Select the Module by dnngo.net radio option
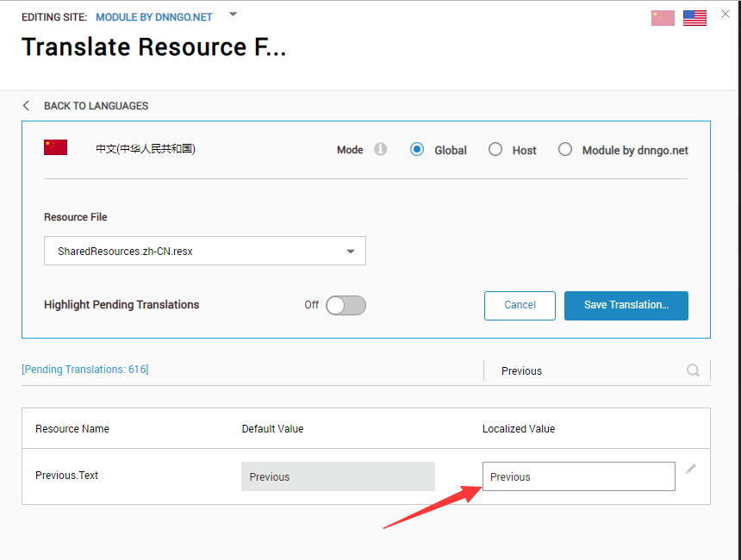Screen dimensions: 741x560 point(565,149)
